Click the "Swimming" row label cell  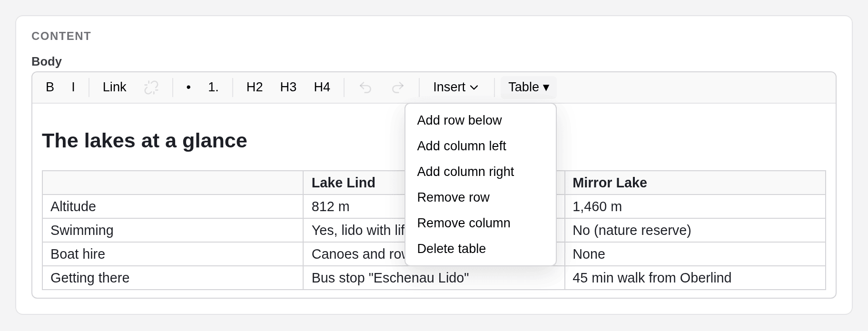(x=173, y=230)
